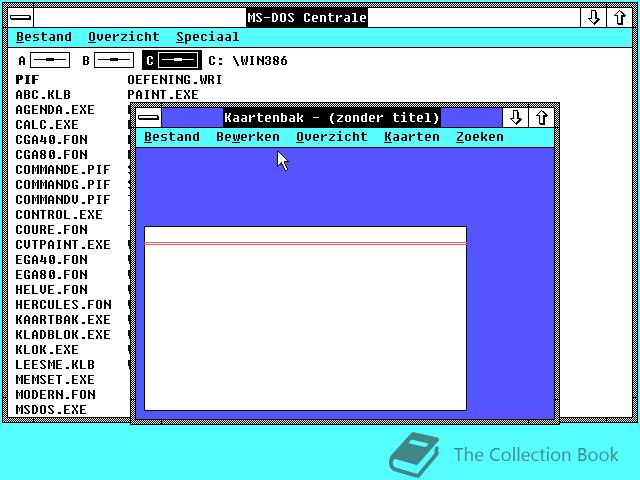Open Kaarten menu in Kaartenbak
This screenshot has height=480, width=640.
[x=411, y=137]
